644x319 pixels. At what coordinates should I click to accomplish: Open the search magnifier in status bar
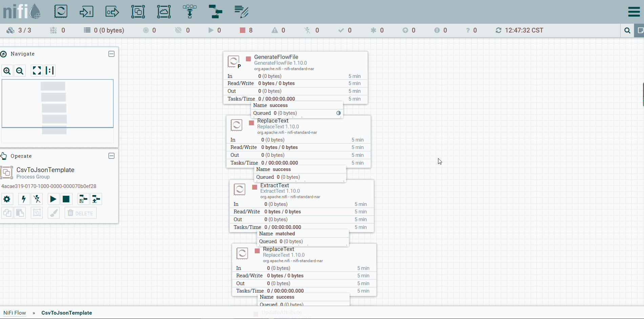(627, 30)
